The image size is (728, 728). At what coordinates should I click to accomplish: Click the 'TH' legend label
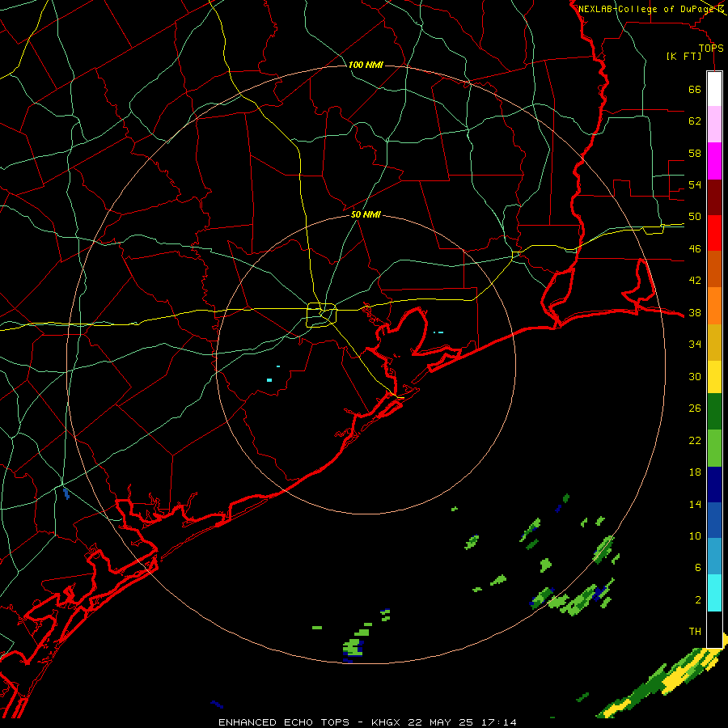click(x=695, y=632)
